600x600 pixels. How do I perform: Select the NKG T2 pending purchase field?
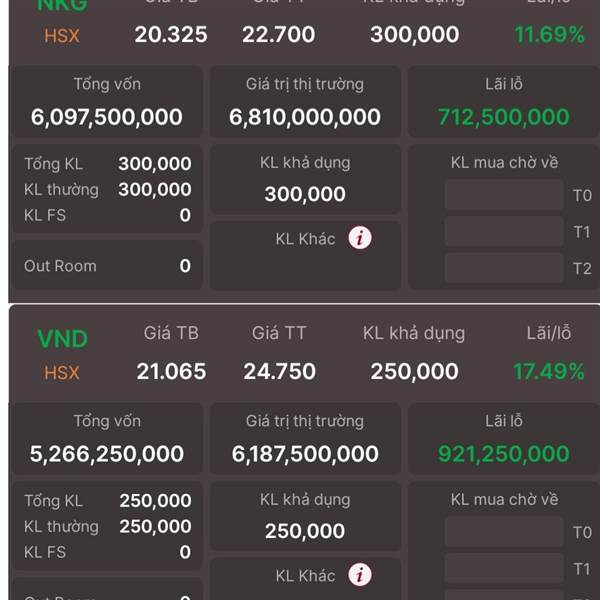pos(504,268)
